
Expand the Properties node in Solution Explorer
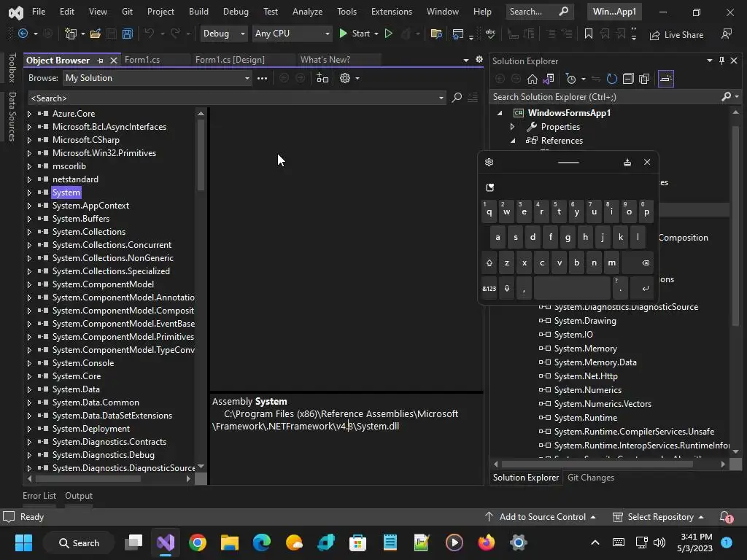tap(512, 127)
